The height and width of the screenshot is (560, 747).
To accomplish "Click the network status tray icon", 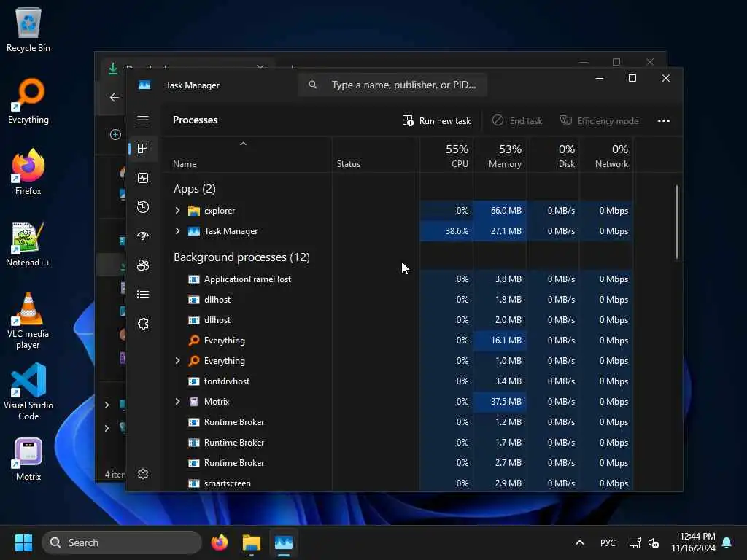I will [x=635, y=542].
